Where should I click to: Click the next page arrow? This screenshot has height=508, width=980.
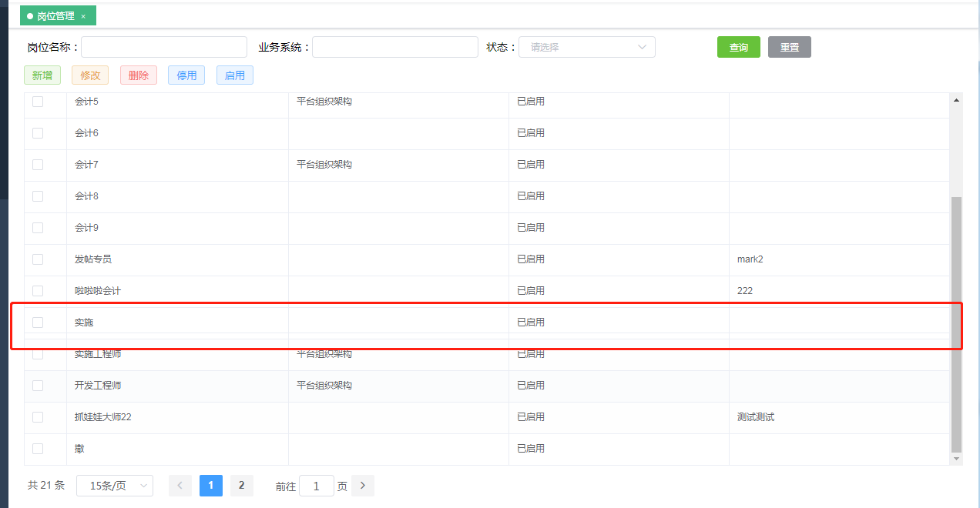pos(362,486)
